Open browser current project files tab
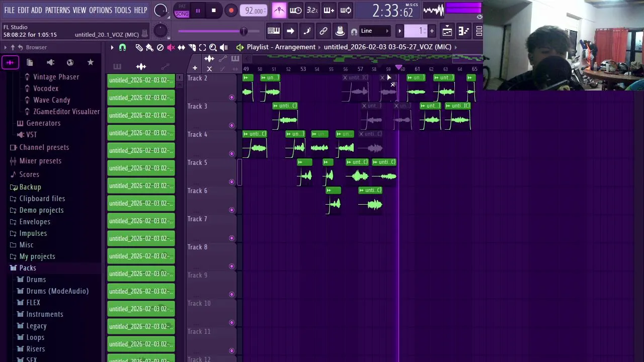 point(30,62)
